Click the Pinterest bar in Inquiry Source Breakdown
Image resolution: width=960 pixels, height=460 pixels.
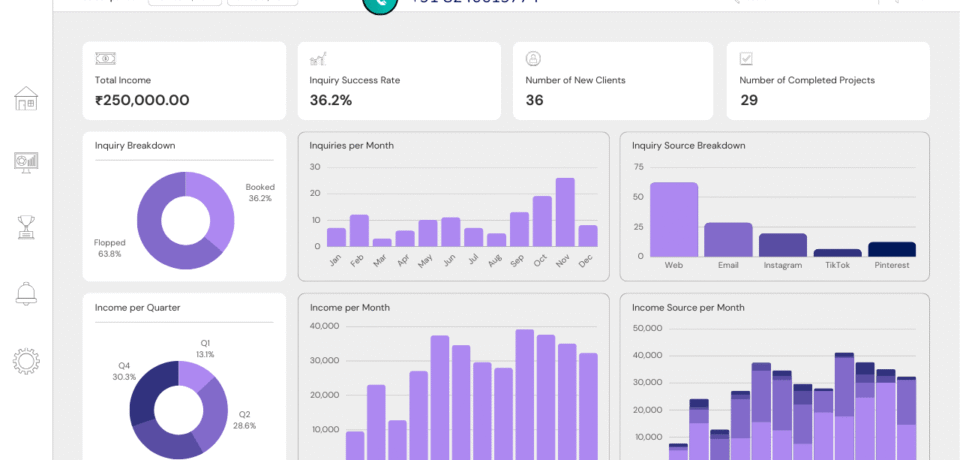click(892, 250)
